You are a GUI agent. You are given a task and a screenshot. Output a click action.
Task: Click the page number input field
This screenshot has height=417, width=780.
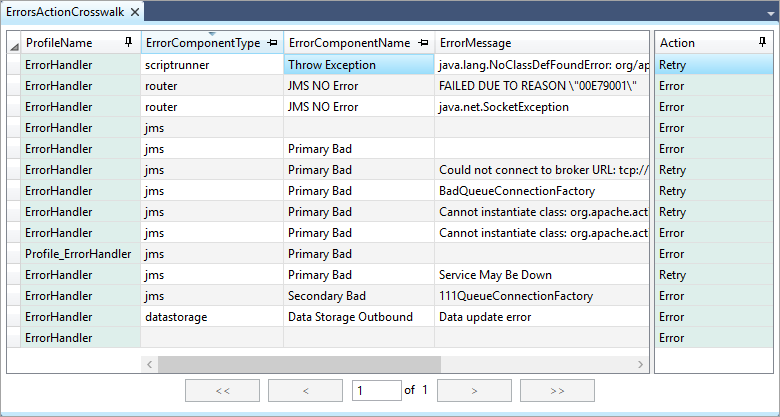(x=377, y=391)
